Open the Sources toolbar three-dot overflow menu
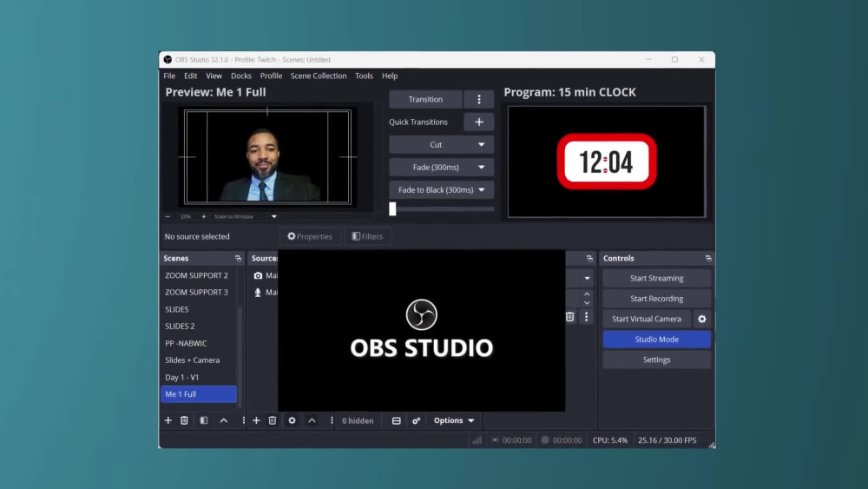This screenshot has width=868, height=489. (332, 420)
